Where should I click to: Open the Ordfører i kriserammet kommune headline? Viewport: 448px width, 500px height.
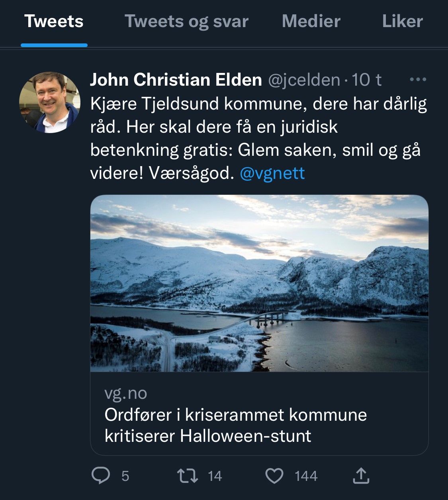coord(235,425)
